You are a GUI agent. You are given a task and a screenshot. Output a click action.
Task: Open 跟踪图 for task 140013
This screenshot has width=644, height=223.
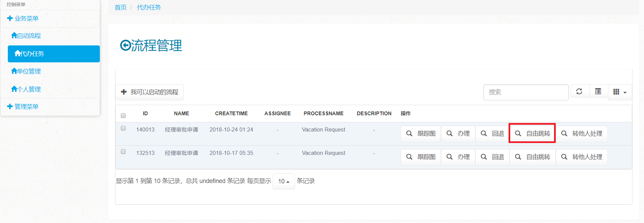pyautogui.click(x=421, y=134)
